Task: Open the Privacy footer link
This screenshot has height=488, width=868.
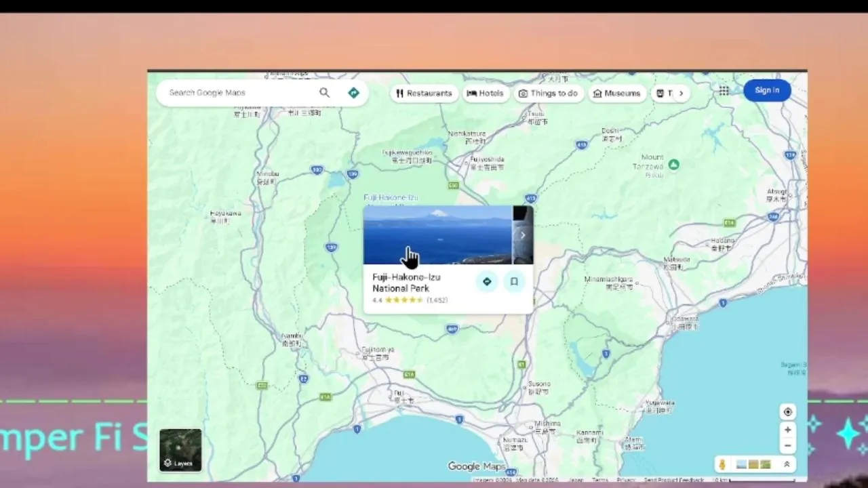Action: pos(626,480)
